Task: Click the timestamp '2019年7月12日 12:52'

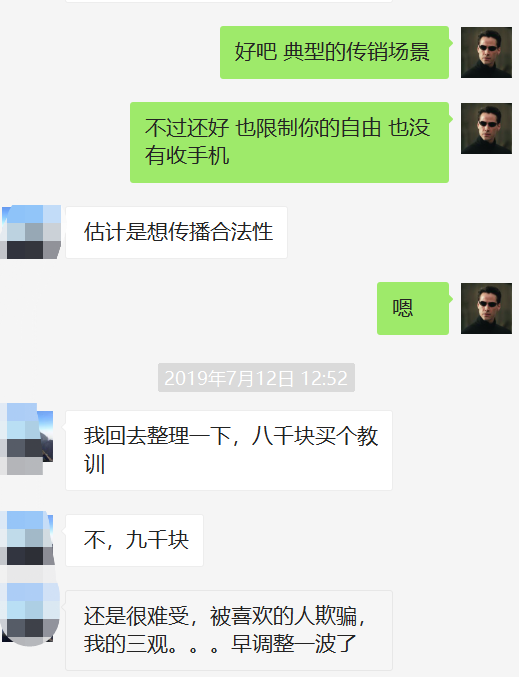Action: (256, 378)
